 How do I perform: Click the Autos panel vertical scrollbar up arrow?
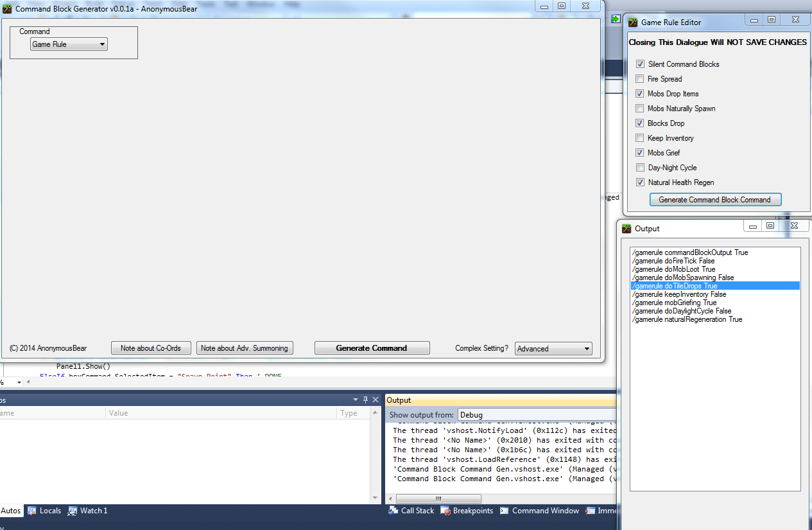tap(375, 413)
